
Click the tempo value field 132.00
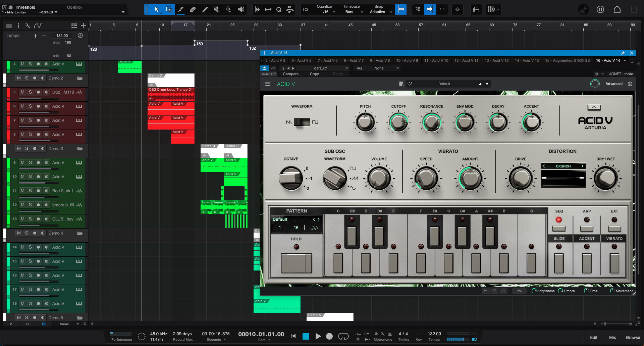tap(62, 36)
